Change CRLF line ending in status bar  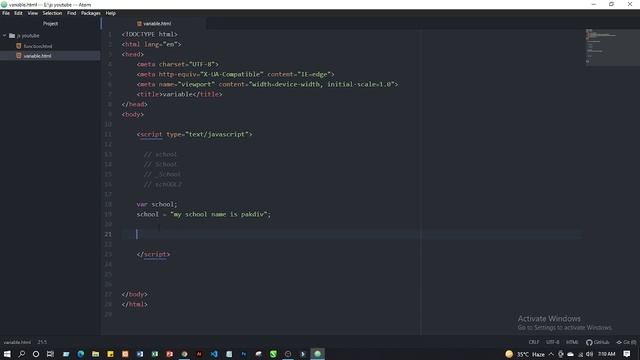coord(533,342)
